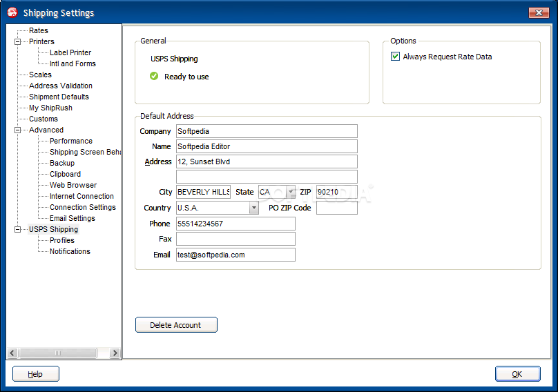Viewport: 558px width, 392px height.
Task: Open Backup settings
Action: 62,163
